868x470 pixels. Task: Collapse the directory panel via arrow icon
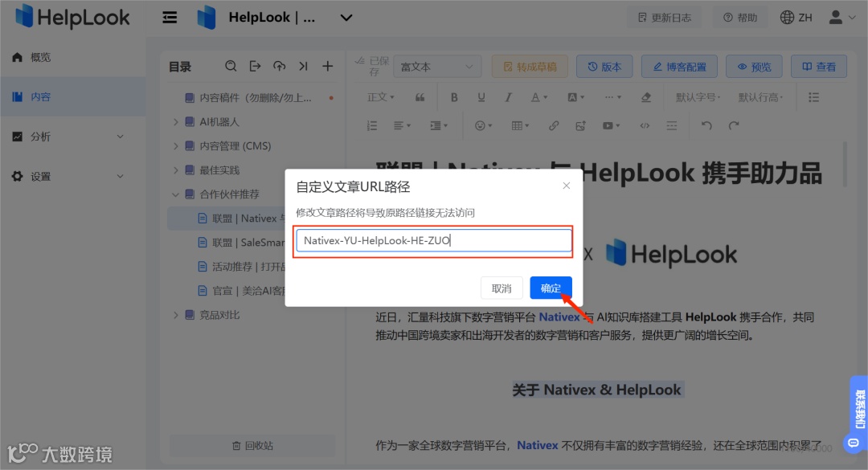(304, 66)
